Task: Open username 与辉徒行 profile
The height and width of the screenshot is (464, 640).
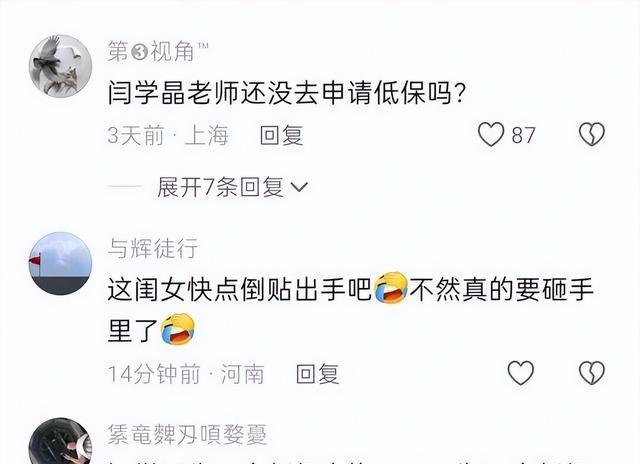Action: 153,249
